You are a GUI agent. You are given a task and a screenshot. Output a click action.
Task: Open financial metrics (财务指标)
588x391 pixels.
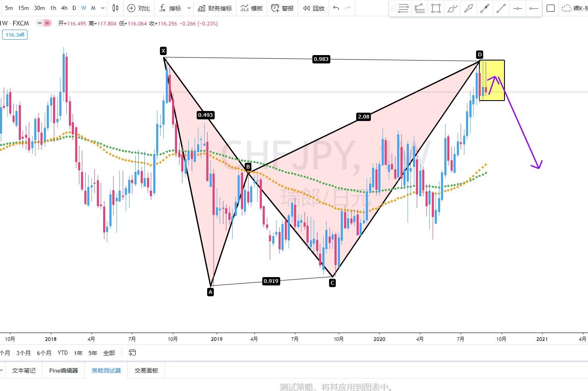tap(215, 8)
